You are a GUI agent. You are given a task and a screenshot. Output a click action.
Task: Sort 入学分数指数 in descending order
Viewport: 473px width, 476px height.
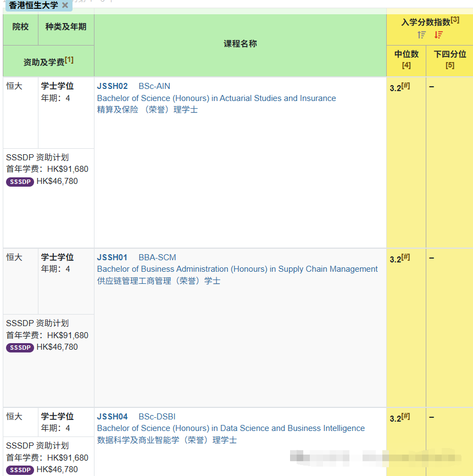point(438,35)
